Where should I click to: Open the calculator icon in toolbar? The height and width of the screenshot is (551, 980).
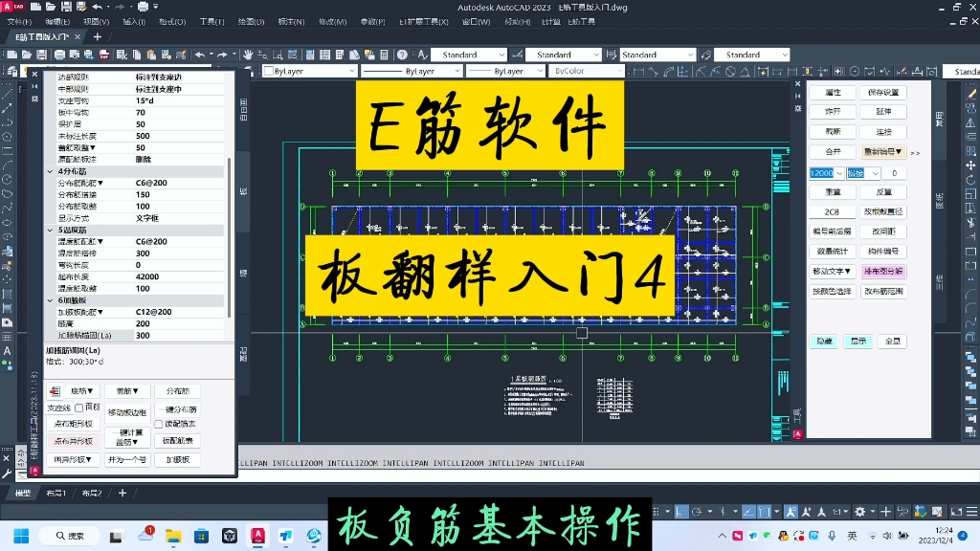(385, 55)
